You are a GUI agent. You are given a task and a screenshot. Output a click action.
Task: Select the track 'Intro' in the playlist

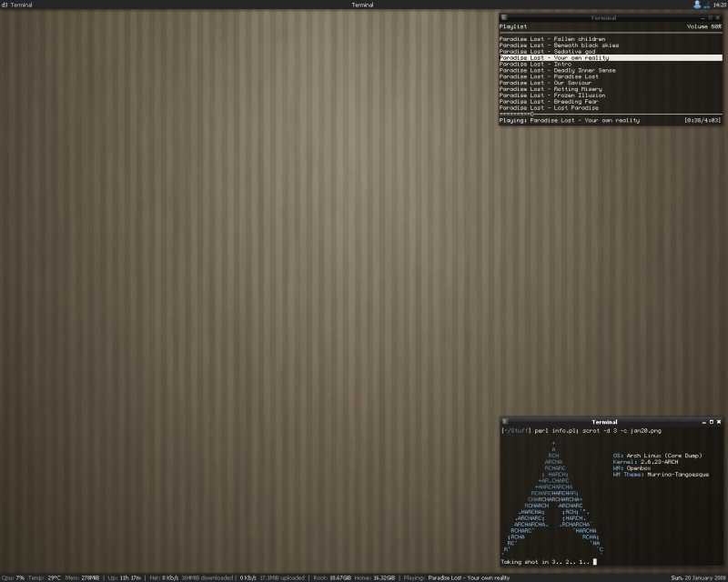pyautogui.click(x=536, y=64)
